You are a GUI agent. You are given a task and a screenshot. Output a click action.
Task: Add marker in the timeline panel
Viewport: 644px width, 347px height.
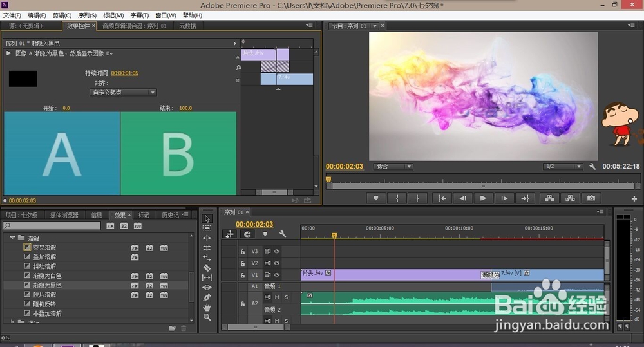point(265,234)
